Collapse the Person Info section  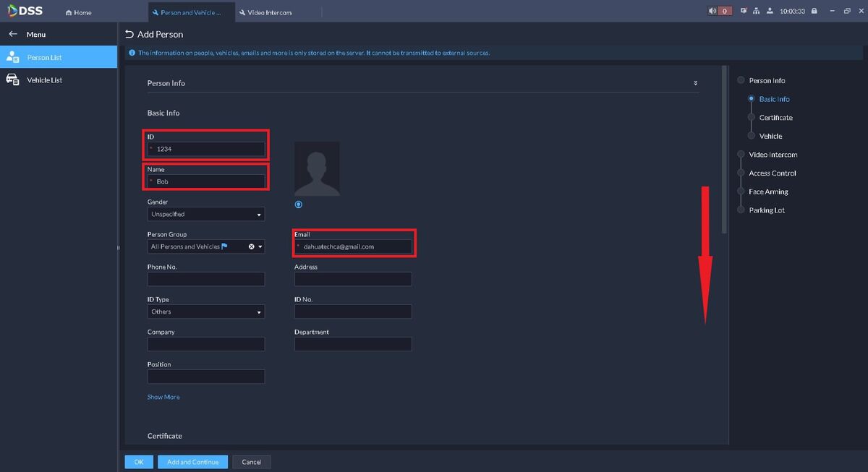coord(695,83)
